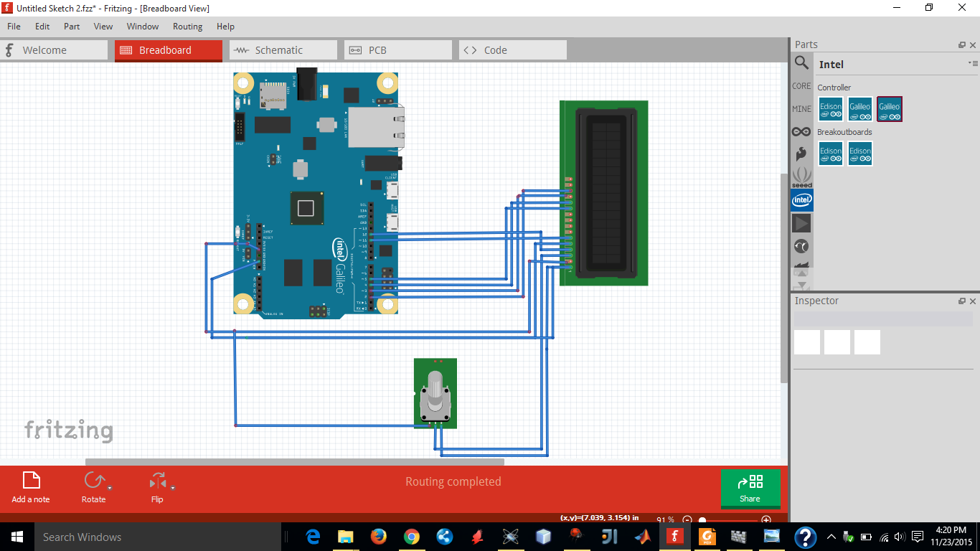Open the View menu
Viewport: 980px width, 551px height.
tap(103, 27)
